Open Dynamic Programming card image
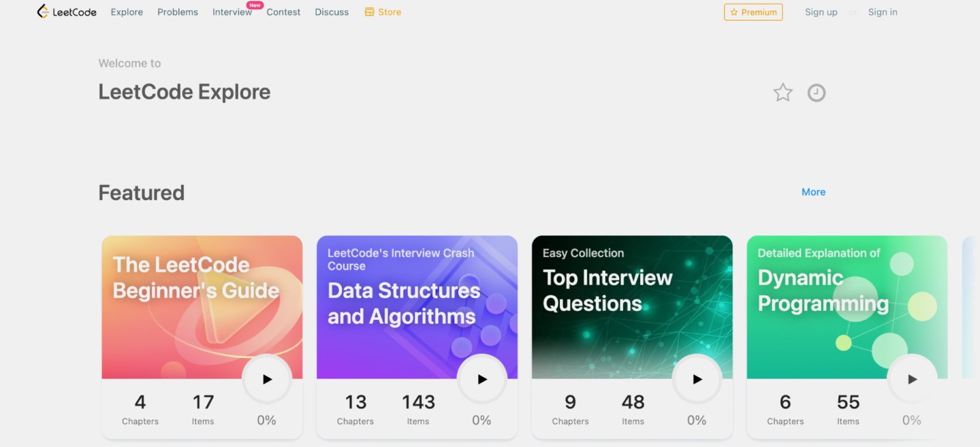This screenshot has height=447, width=980. pos(847,307)
